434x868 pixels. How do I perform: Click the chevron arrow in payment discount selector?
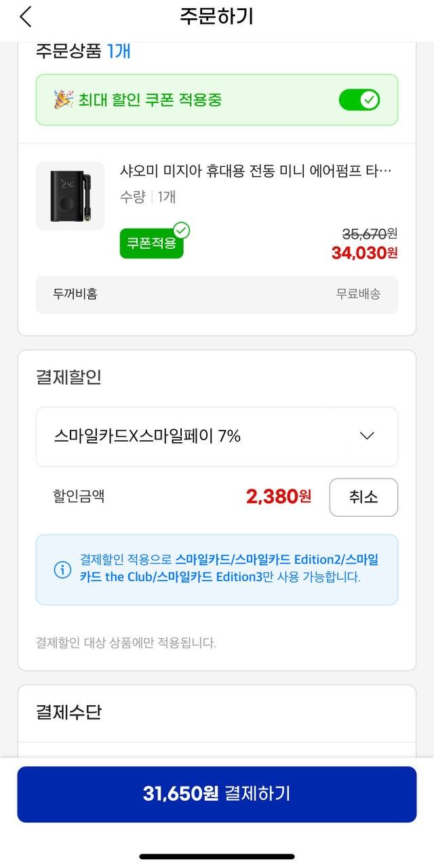[367, 436]
